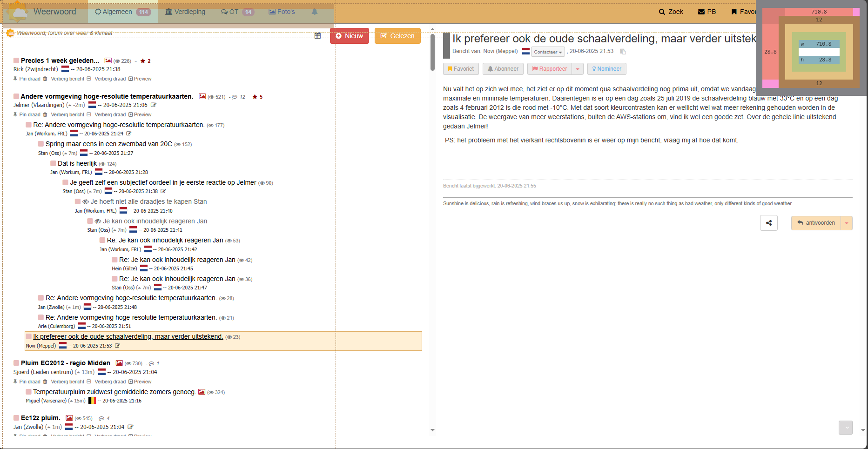Click the edit icon next to Jelmer (Vlaardingen)

tap(153, 105)
